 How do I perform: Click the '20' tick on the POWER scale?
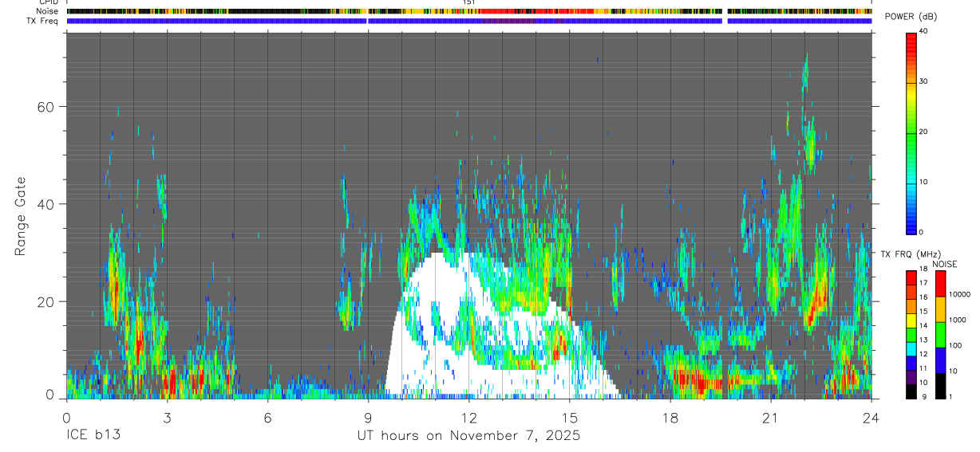924,132
